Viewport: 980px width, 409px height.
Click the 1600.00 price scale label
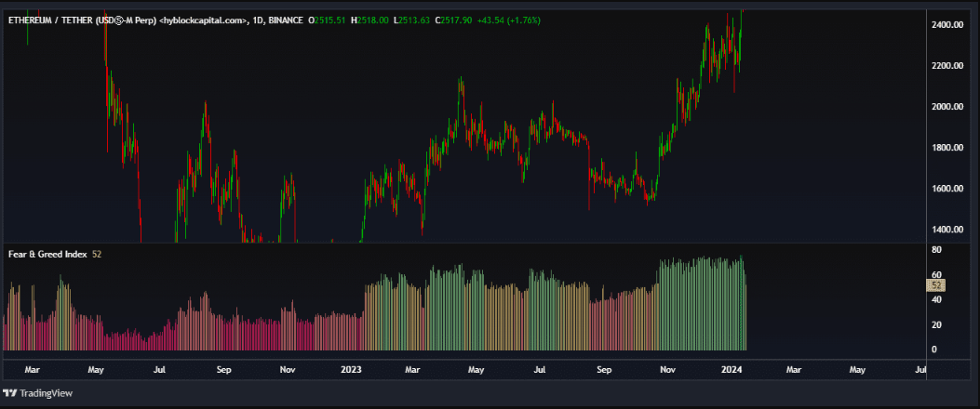(x=947, y=189)
